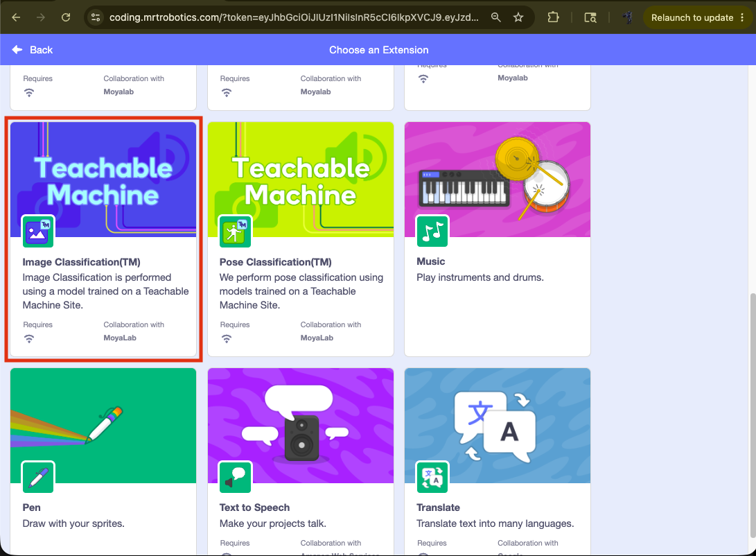Image resolution: width=756 pixels, height=556 pixels.
Task: Click the Choose an Extension heading
Action: coord(378,50)
